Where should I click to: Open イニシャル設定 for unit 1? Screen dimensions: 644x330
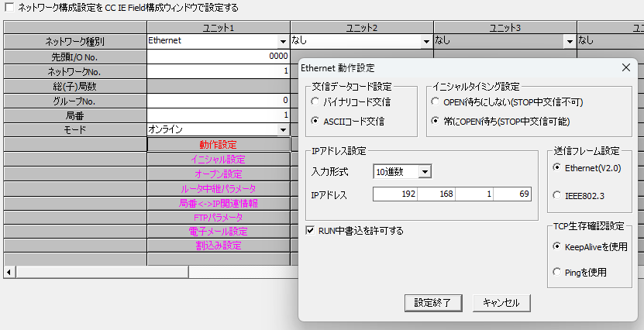click(x=218, y=159)
